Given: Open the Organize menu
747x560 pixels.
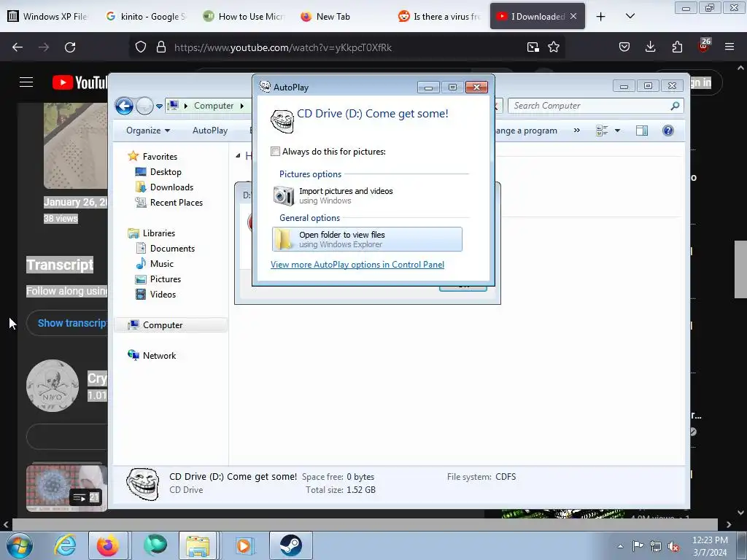Looking at the screenshot, I should pos(147,131).
